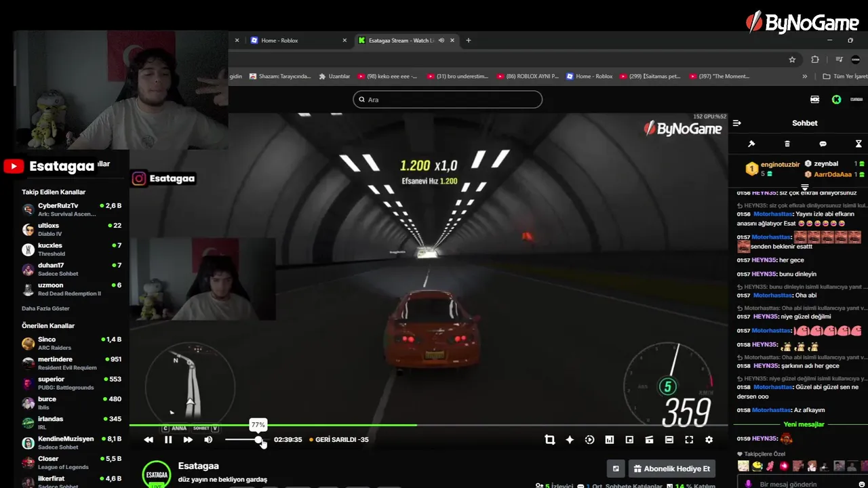Mute the tab using its audio speaker icon
Viewport: 868px width, 488px height.
click(x=441, y=41)
